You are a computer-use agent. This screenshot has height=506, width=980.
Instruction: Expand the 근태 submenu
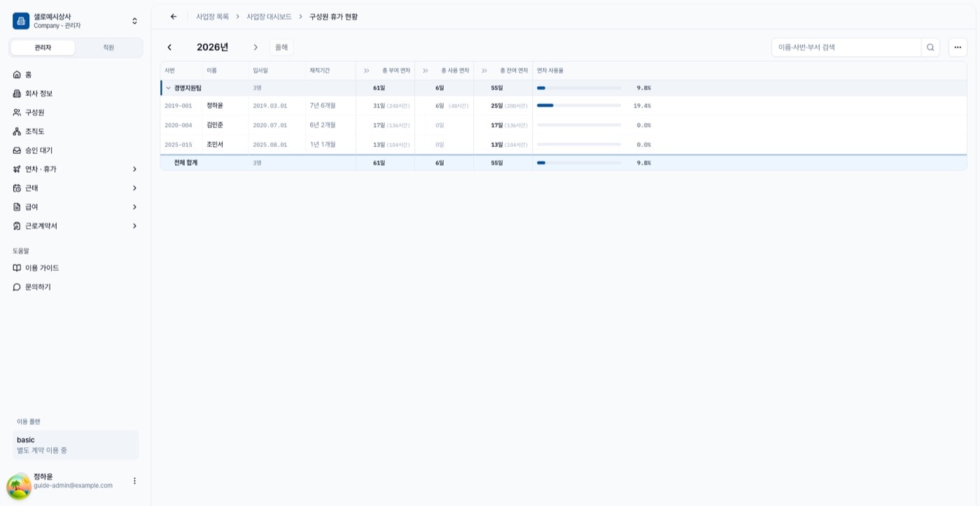click(x=134, y=188)
